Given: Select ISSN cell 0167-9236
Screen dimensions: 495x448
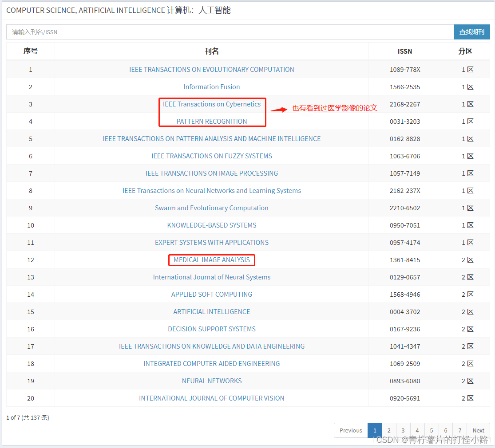Looking at the screenshot, I should tap(405, 329).
